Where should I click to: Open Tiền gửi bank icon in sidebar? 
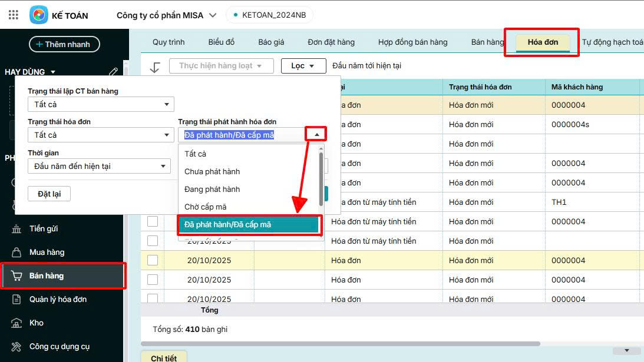[x=16, y=229]
